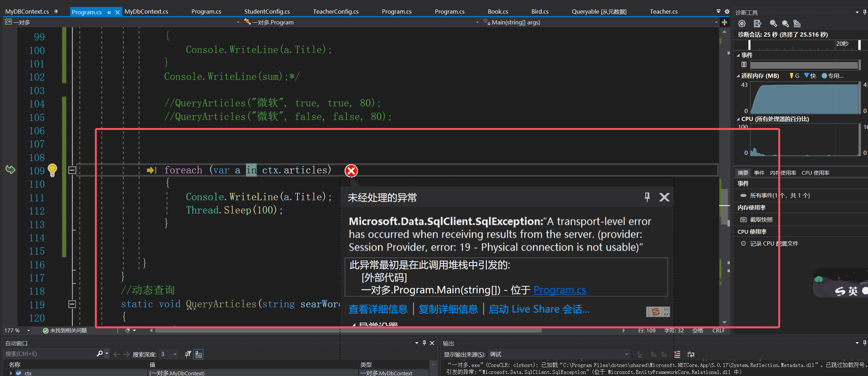Click the 启动 Live Share 会话 link
The image size is (868, 376).
pos(538,309)
